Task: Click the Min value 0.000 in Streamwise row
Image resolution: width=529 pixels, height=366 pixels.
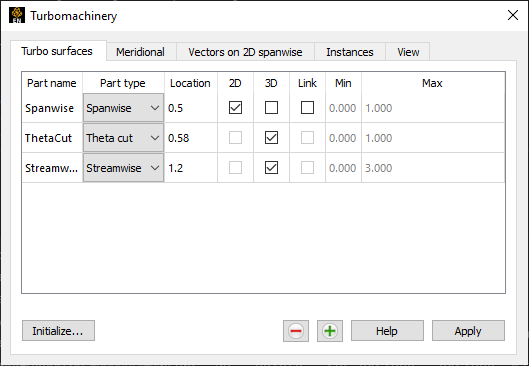Action: click(x=342, y=168)
